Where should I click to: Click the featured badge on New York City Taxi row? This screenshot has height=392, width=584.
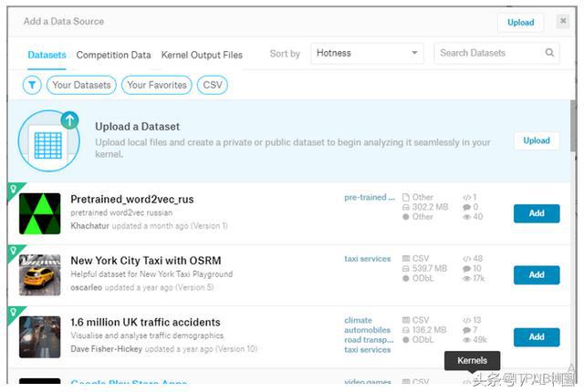[x=15, y=251]
